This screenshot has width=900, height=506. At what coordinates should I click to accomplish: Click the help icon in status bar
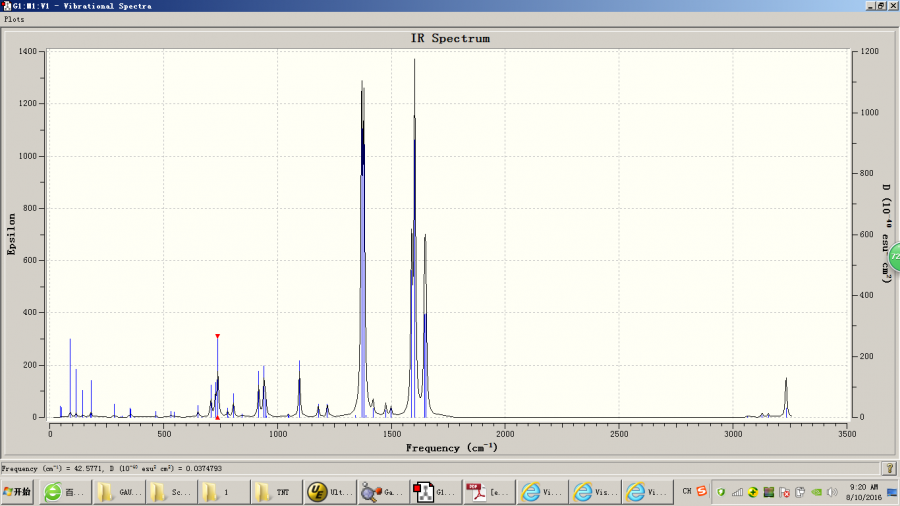(889, 468)
